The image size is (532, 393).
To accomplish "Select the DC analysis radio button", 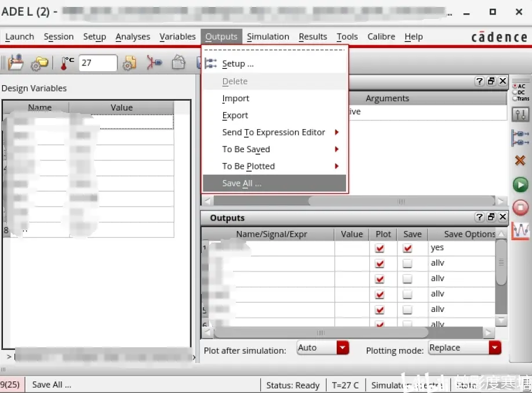I will pos(515,92).
